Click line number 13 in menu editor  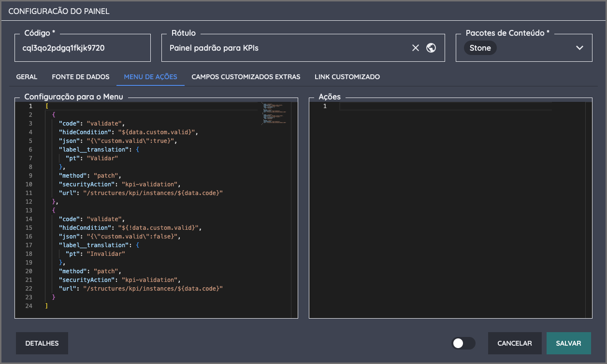[x=29, y=210]
